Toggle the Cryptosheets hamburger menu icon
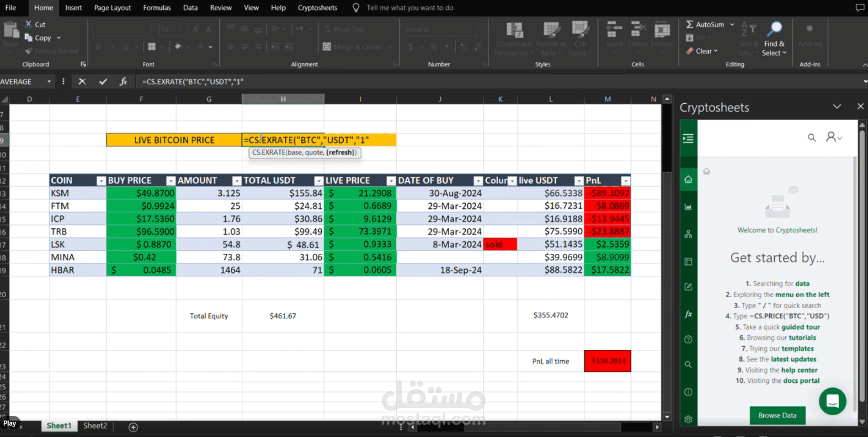The height and width of the screenshot is (437, 868). (688, 138)
